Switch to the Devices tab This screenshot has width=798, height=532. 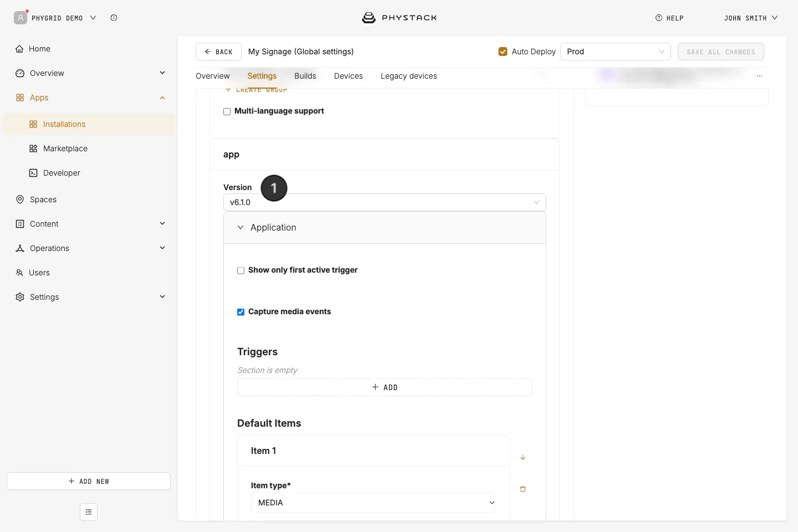[349, 76]
